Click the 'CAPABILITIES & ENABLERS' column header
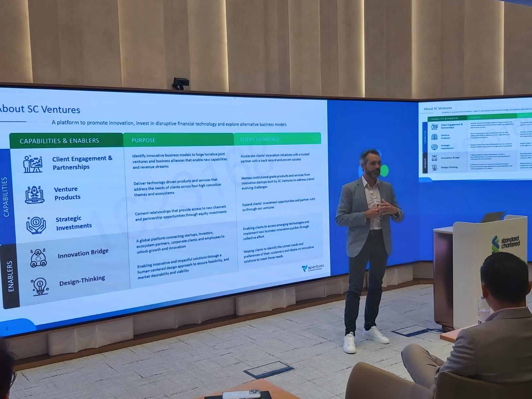Image resolution: width=532 pixels, height=399 pixels. pyautogui.click(x=59, y=141)
